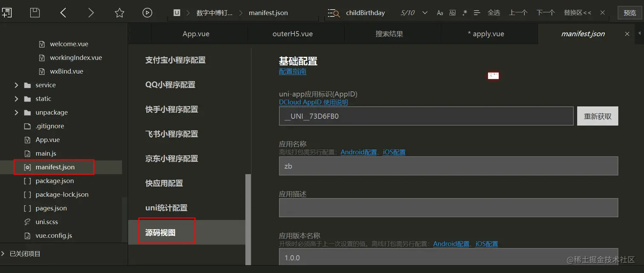Click the run play-circle icon

tap(147, 13)
